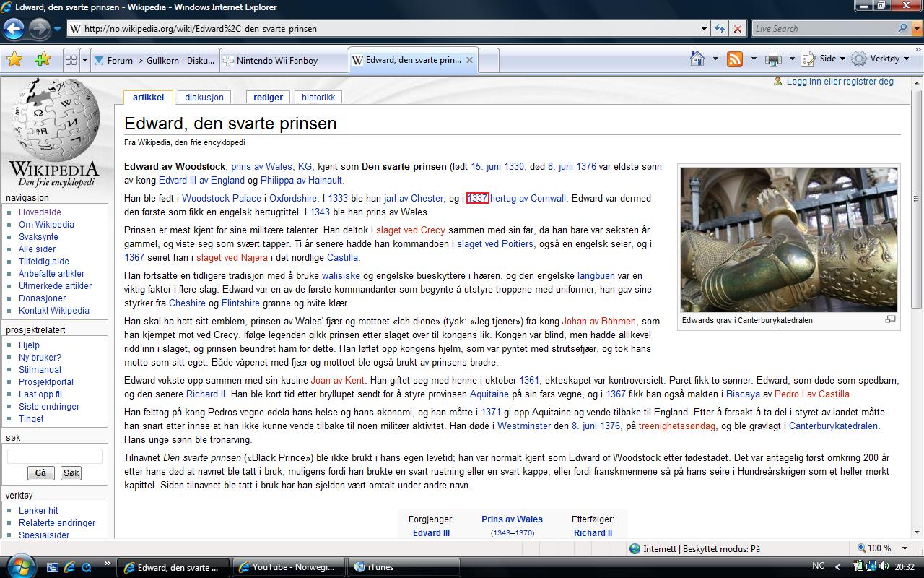Open Tilfeldig side link
Screen dimensions: 924x578
point(44,262)
